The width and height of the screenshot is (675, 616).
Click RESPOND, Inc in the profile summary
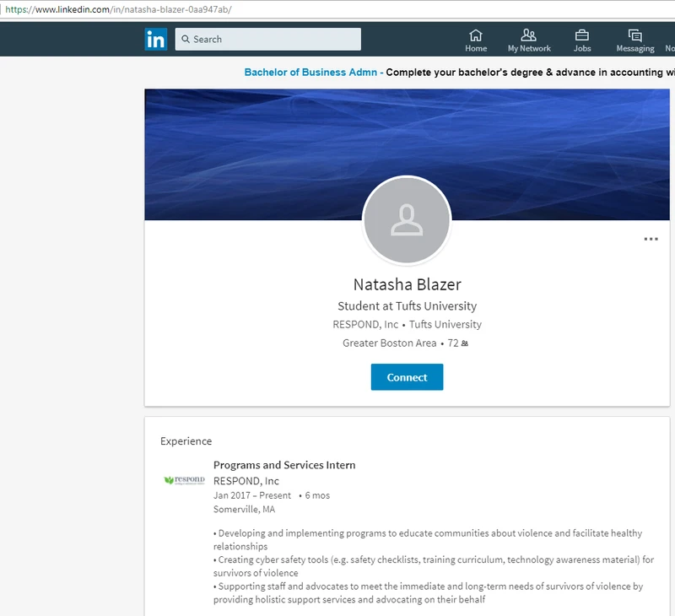[365, 325]
